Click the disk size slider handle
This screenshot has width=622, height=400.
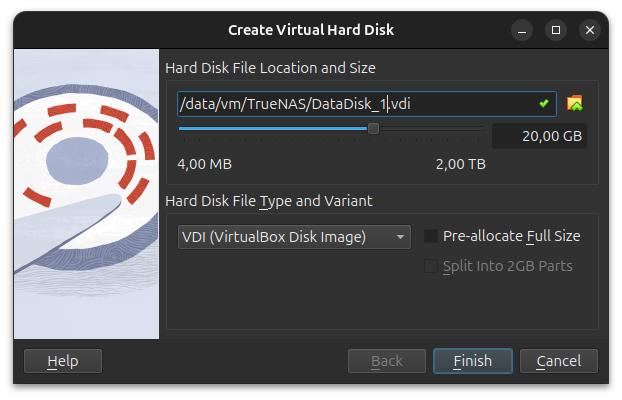374,128
